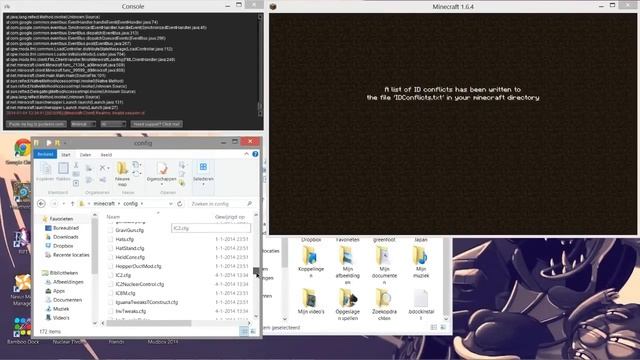The image size is (640, 360).
Task: Open Eigenschappen in the config ribbon
Action: (162, 172)
